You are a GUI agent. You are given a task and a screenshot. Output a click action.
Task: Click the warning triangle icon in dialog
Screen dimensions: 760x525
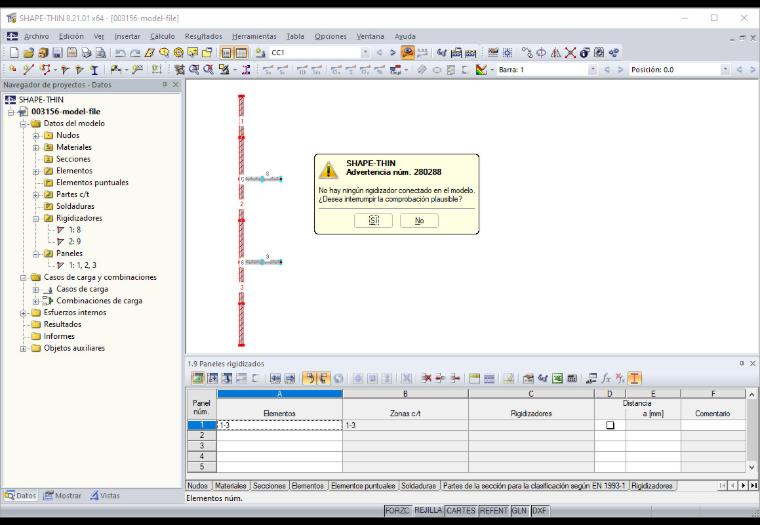pyautogui.click(x=328, y=170)
